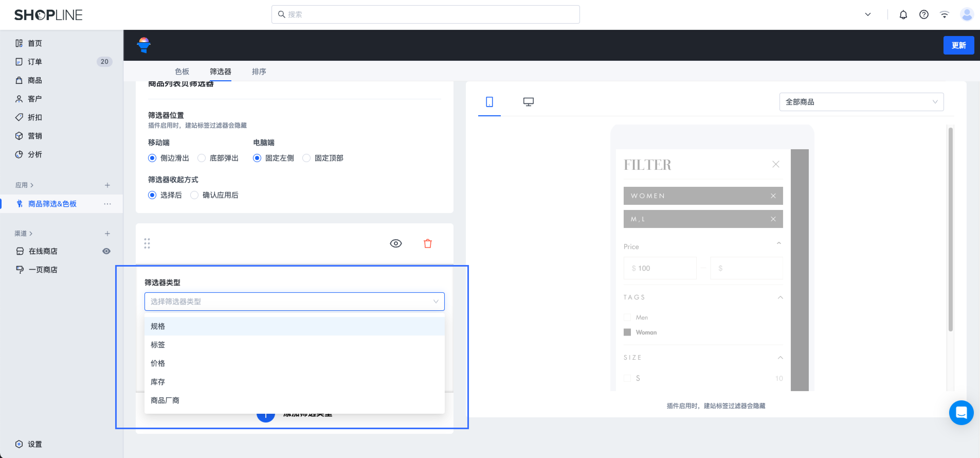Open the 全部商品 dropdown in preview panel
The width and height of the screenshot is (980, 458).
point(861,102)
